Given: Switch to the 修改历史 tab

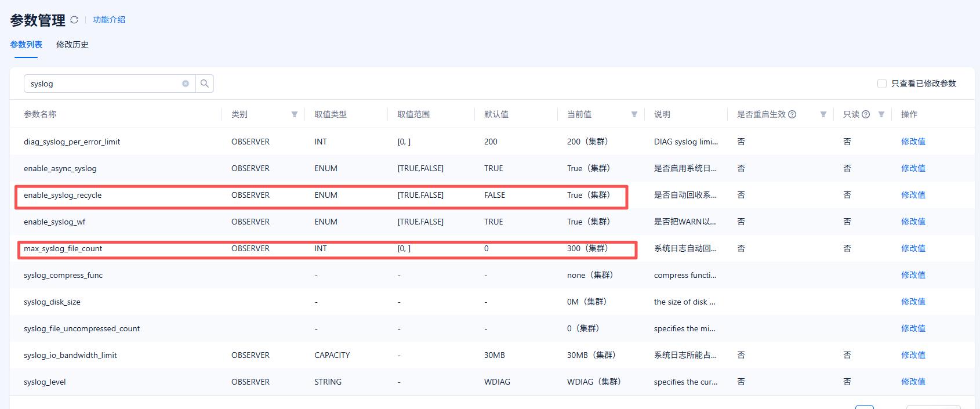Looking at the screenshot, I should pos(72,45).
